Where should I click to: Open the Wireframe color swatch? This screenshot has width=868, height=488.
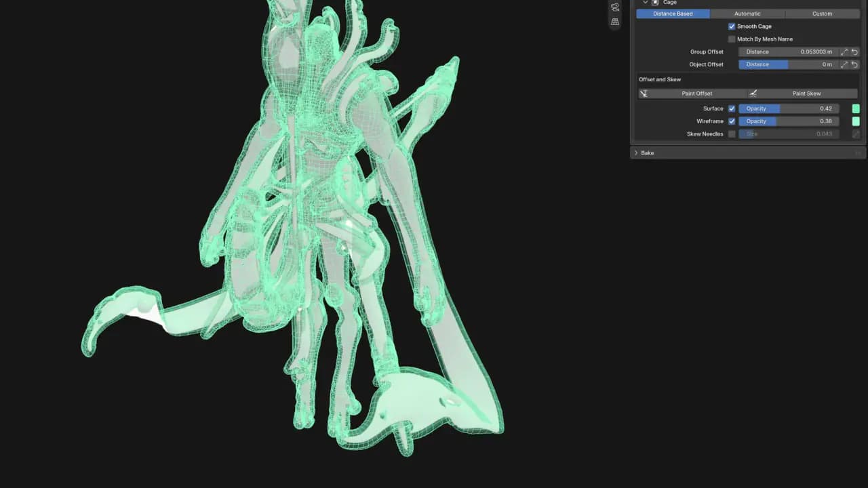click(x=856, y=121)
